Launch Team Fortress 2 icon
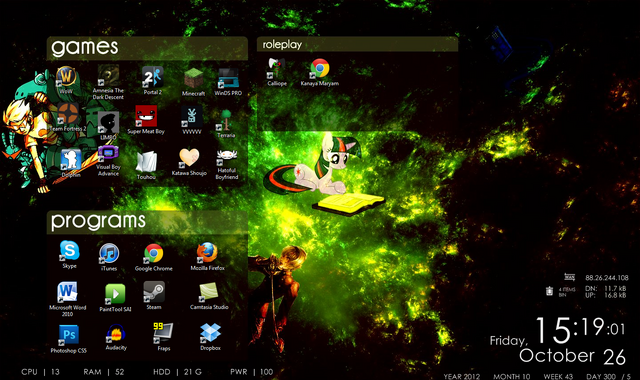Screen dimensions: 640x380 (68, 117)
